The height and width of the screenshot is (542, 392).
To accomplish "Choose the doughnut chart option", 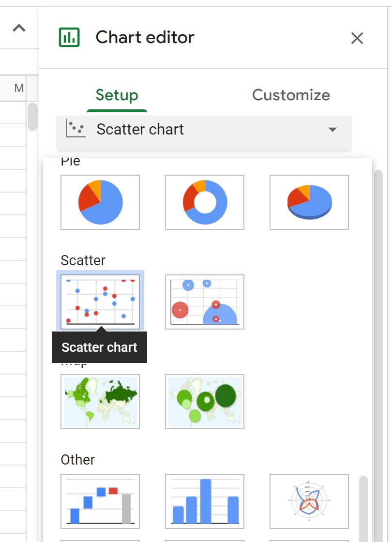I will (x=205, y=202).
